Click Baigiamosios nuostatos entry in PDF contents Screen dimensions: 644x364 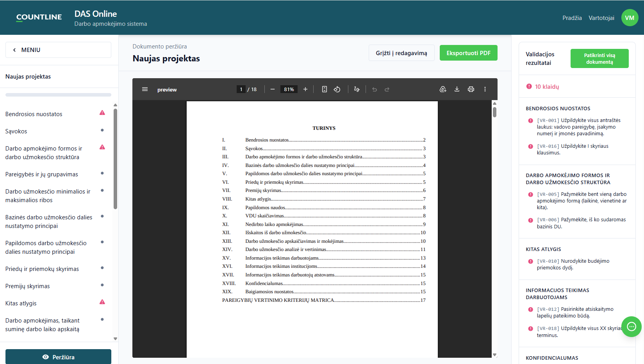pyautogui.click(x=324, y=292)
